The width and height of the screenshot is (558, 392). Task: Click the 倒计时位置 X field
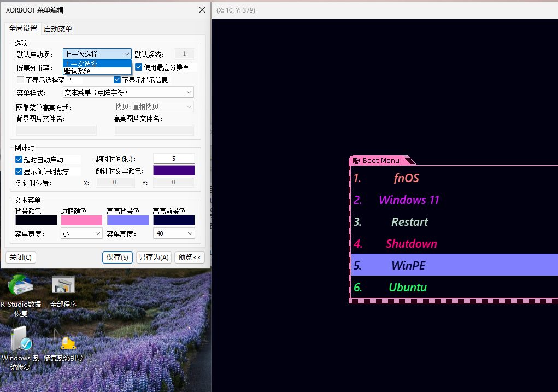pos(115,182)
